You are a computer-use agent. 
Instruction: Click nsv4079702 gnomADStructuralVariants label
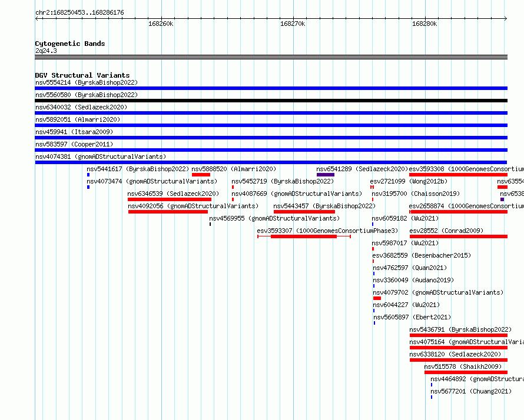pyautogui.click(x=438, y=292)
